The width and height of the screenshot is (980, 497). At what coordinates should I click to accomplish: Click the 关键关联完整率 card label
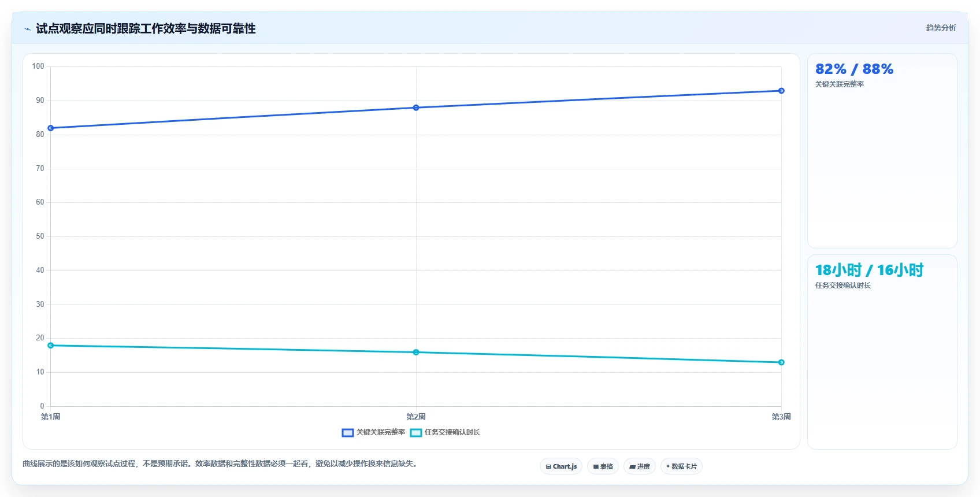tap(840, 84)
